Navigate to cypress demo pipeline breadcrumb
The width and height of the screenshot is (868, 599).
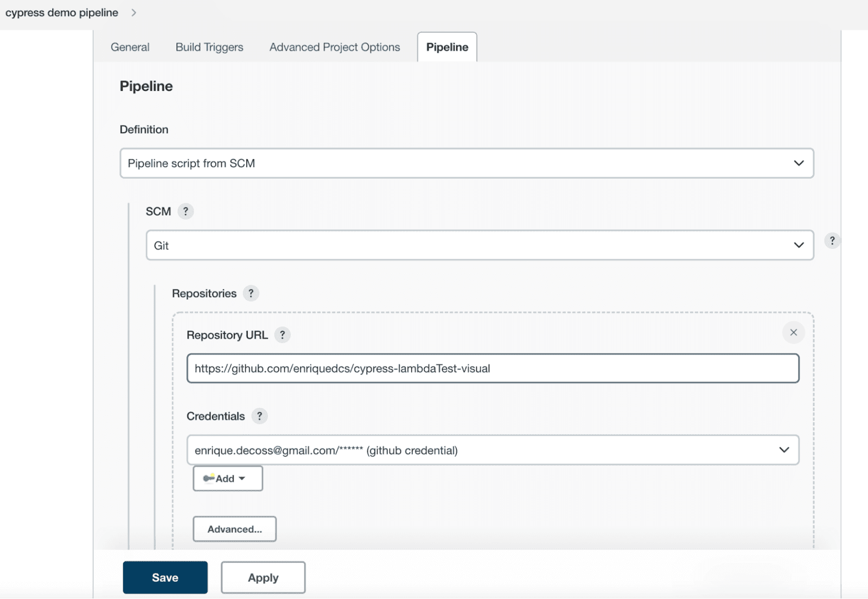(61, 12)
